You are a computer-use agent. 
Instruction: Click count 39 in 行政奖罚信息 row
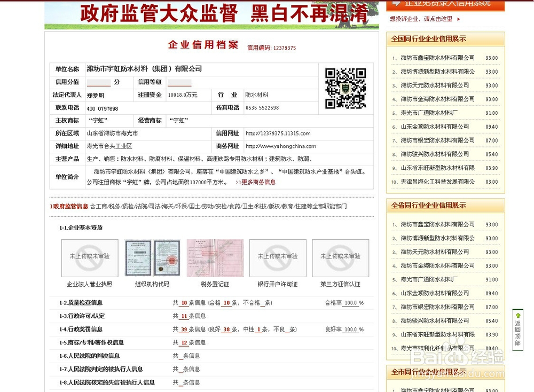(x=184, y=330)
